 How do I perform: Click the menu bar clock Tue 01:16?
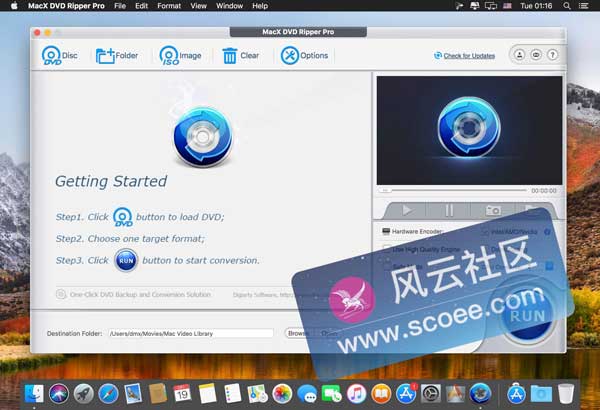point(536,6)
